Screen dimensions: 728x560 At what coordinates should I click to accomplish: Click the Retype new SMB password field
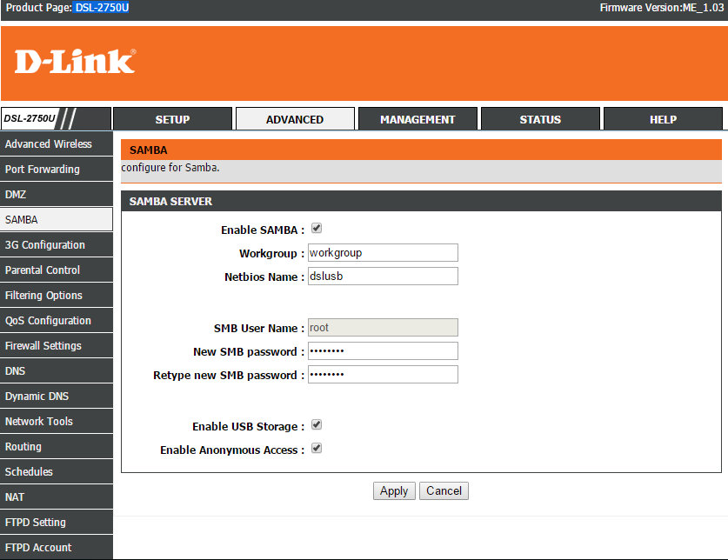(x=383, y=374)
